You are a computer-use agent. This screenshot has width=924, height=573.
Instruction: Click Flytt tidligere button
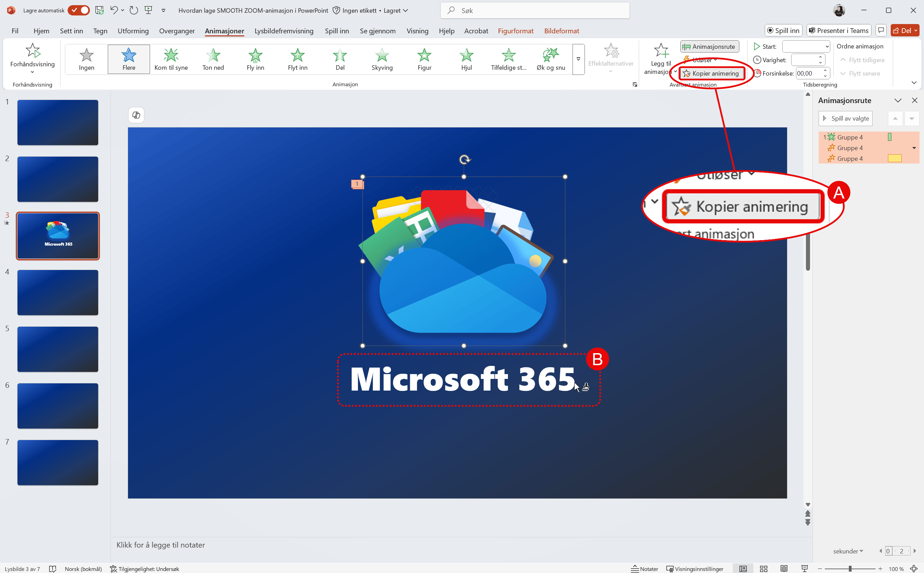tap(862, 60)
